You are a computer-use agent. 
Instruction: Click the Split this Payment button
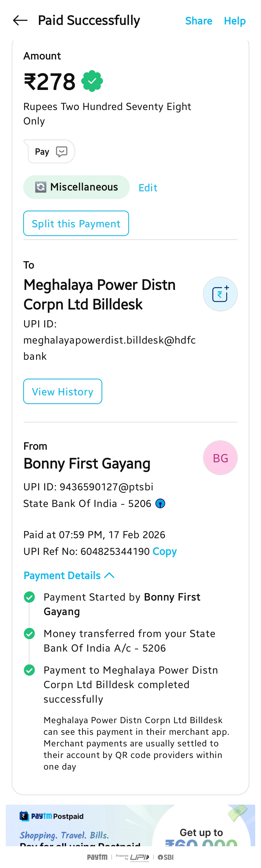click(76, 223)
